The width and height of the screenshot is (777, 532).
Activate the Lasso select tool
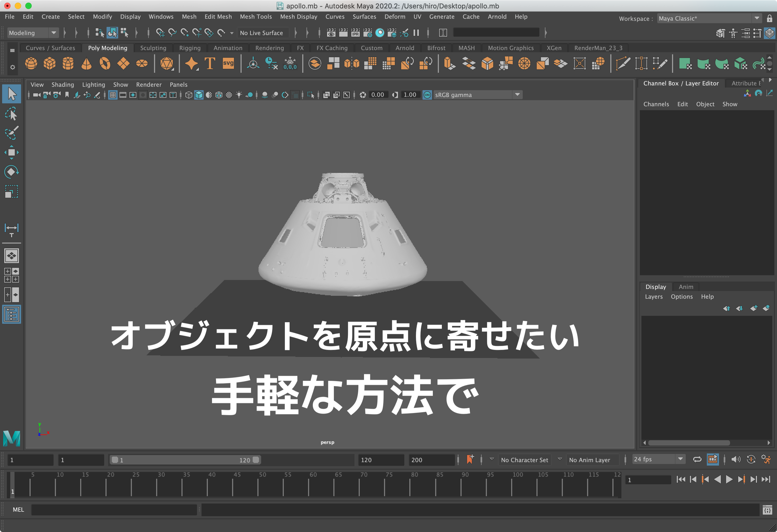(11, 114)
